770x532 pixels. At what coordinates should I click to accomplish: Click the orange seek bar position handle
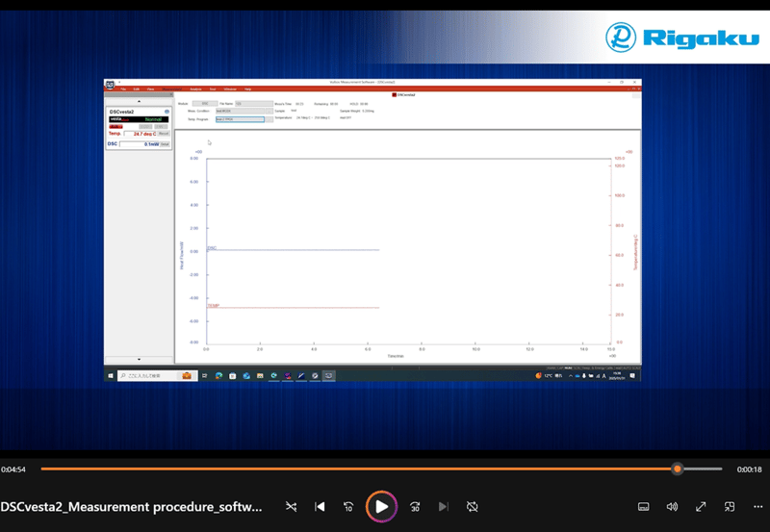(678, 469)
